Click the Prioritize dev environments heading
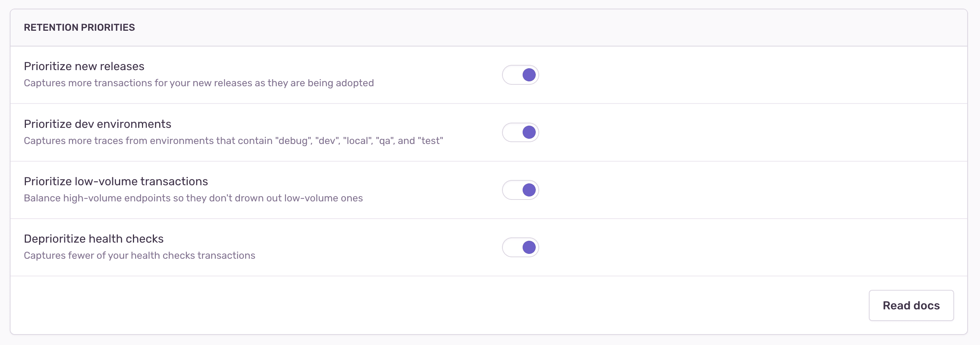Screen dimensions: 980x345 (x=97, y=124)
